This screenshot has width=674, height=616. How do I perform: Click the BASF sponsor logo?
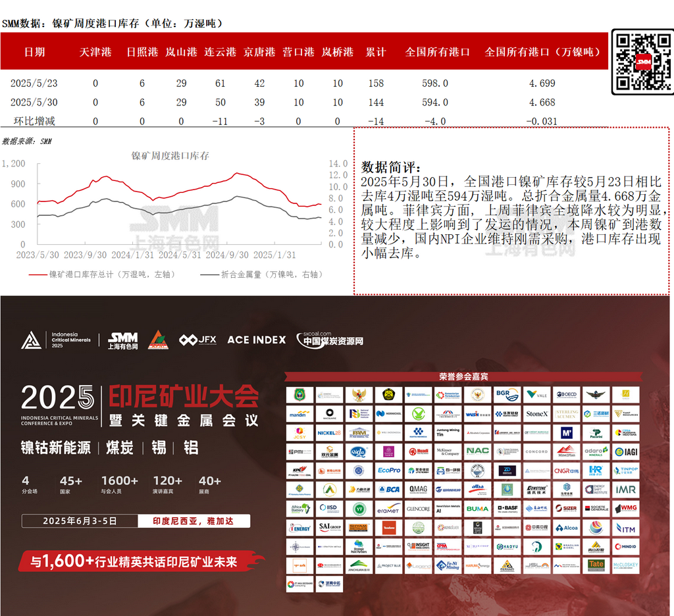(x=507, y=509)
